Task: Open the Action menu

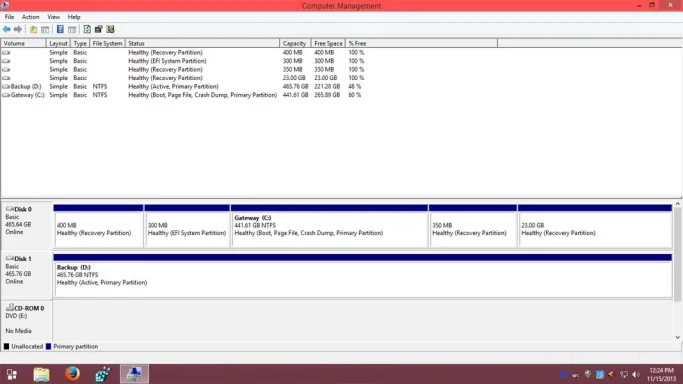Action: click(30, 17)
